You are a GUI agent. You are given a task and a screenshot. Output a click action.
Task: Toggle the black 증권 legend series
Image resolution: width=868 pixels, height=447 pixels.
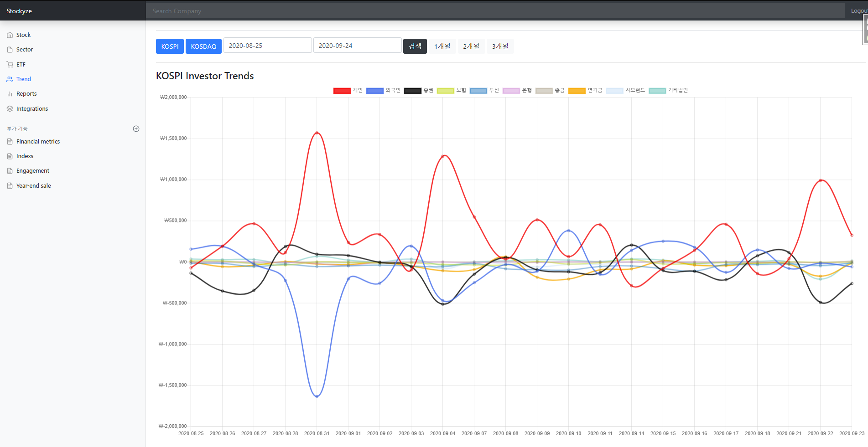(x=419, y=91)
